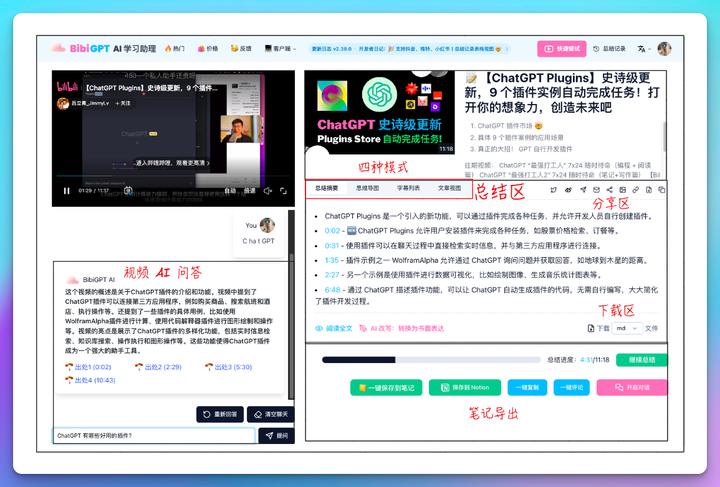Expand the 客户端 dropdown menu
Screen dimensions: 720x487
click(280, 49)
